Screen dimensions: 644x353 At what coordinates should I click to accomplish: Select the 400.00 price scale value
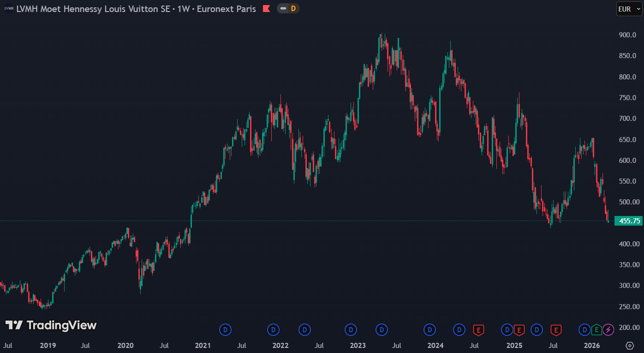(x=629, y=244)
